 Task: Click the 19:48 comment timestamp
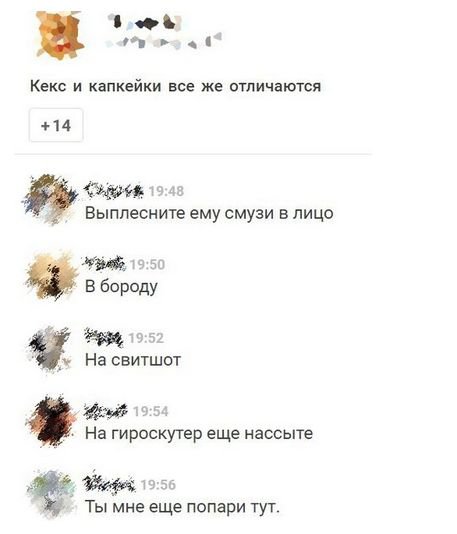(x=166, y=191)
